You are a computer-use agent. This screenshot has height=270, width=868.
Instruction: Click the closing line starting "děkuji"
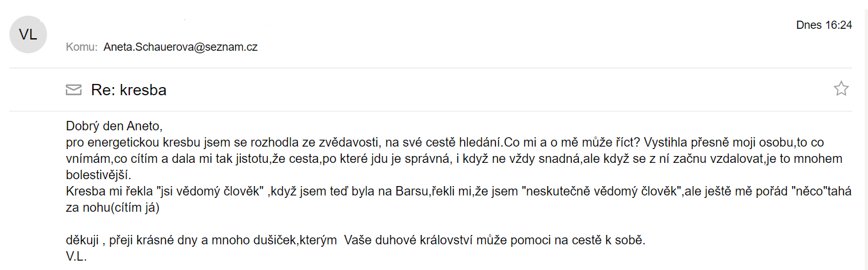[356, 240]
